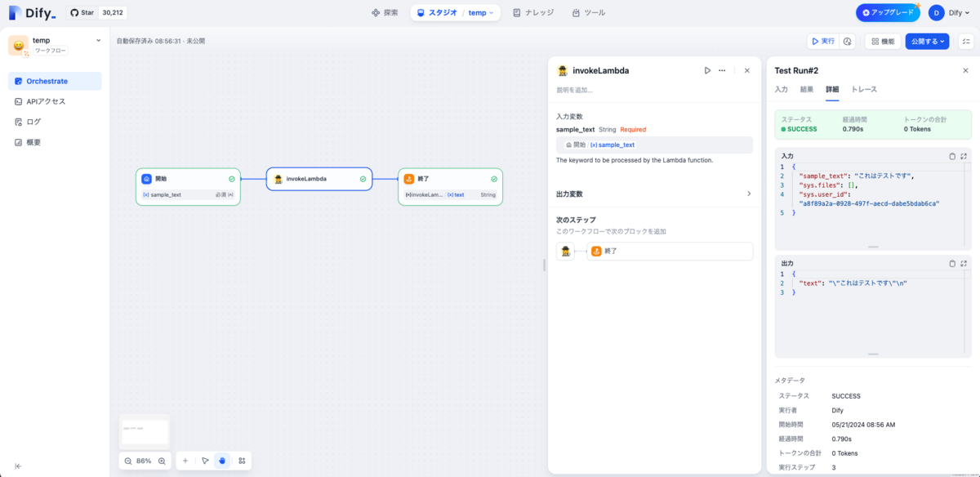Click the home icon of the 開始 node
The height and width of the screenshot is (477, 980).
pos(147,179)
